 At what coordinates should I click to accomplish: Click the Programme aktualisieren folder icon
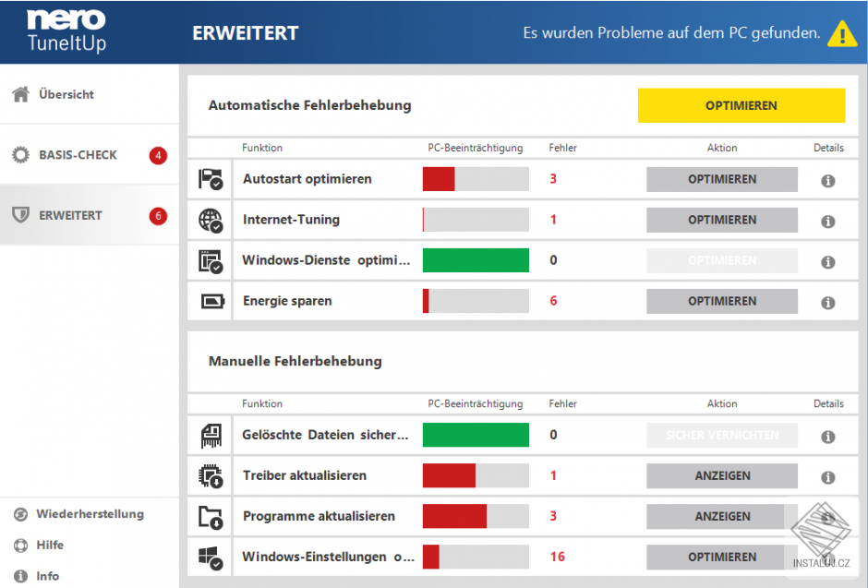(211, 517)
